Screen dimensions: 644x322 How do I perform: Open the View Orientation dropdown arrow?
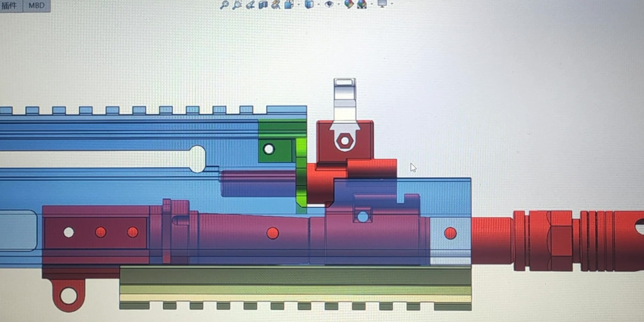pos(299,4)
